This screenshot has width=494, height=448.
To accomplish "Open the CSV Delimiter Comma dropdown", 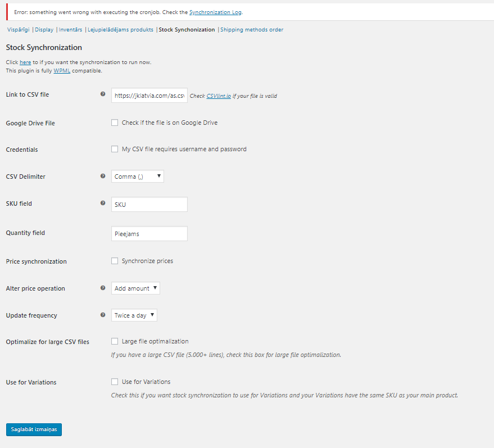I will click(137, 177).
